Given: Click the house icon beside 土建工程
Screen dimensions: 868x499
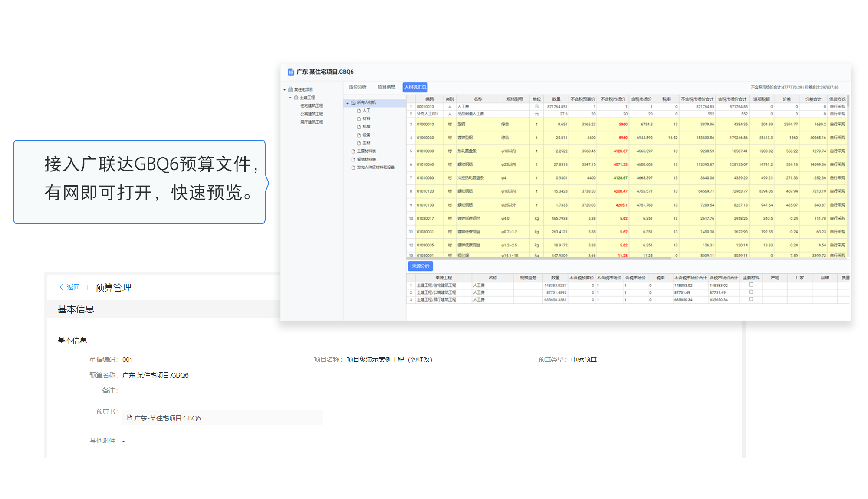Looking at the screenshot, I should [x=296, y=98].
